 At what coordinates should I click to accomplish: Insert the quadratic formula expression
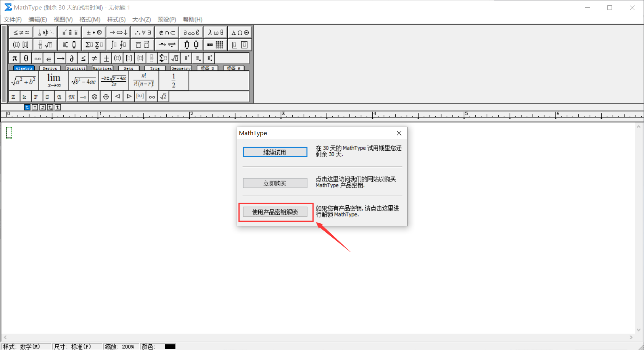[x=114, y=81]
